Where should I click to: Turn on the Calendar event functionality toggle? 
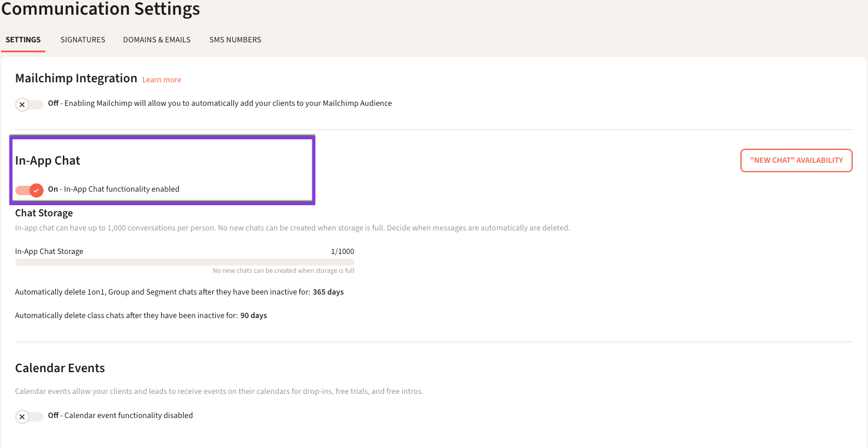pyautogui.click(x=29, y=416)
